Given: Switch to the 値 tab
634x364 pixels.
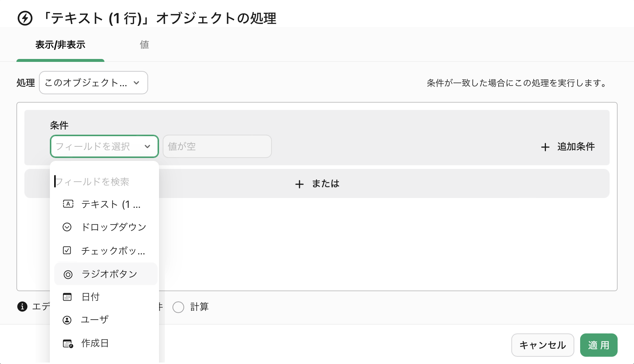Looking at the screenshot, I should (144, 44).
